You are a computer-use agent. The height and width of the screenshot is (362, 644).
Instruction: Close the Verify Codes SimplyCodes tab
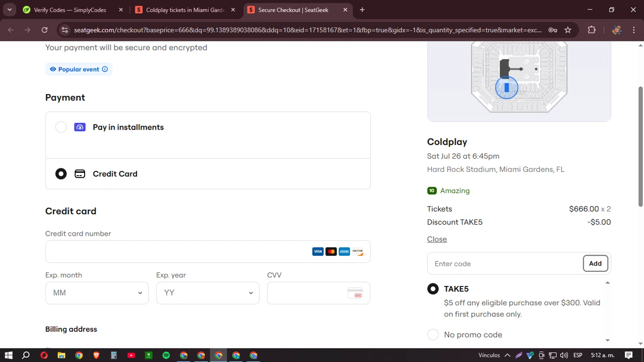pos(121,10)
